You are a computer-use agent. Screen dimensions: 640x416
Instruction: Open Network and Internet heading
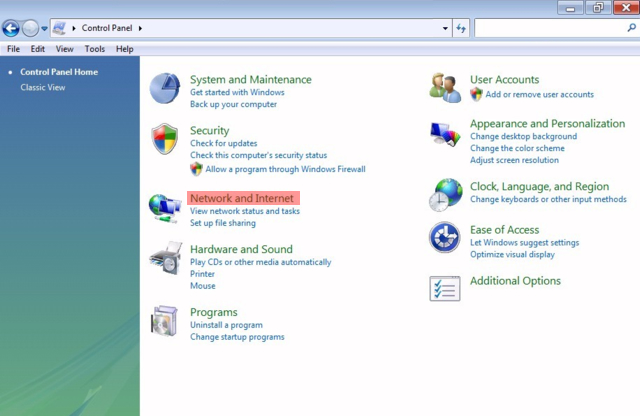pyautogui.click(x=242, y=198)
